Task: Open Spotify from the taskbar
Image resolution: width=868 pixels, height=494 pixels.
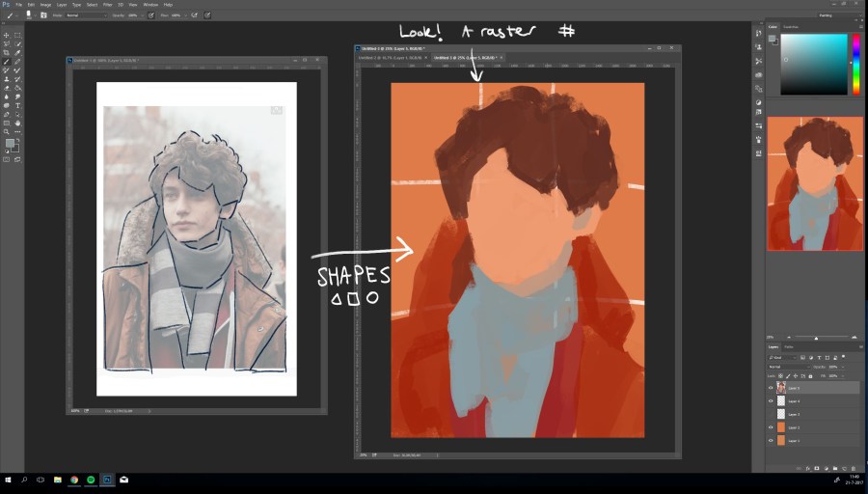Action: pos(90,479)
